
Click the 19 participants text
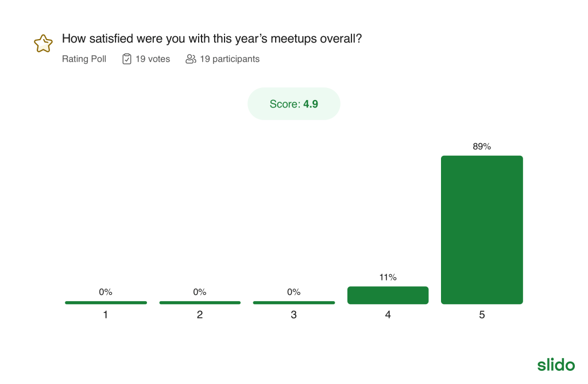pyautogui.click(x=230, y=59)
